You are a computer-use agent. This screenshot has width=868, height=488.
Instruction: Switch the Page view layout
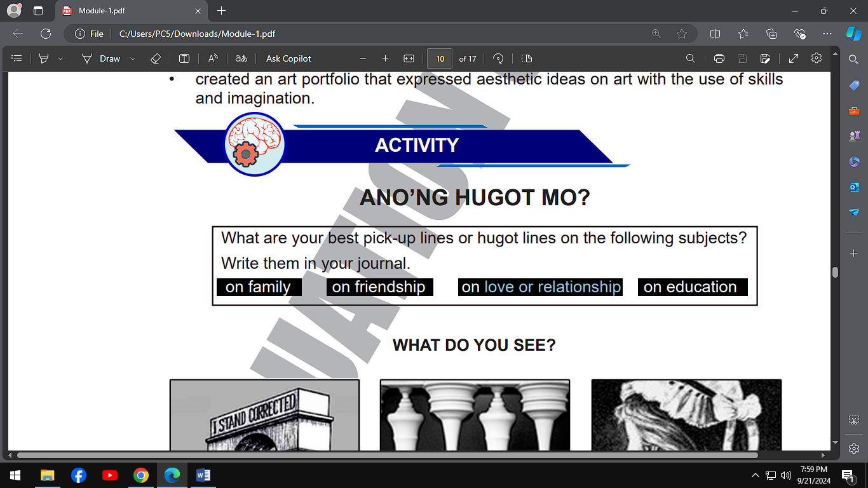[526, 58]
